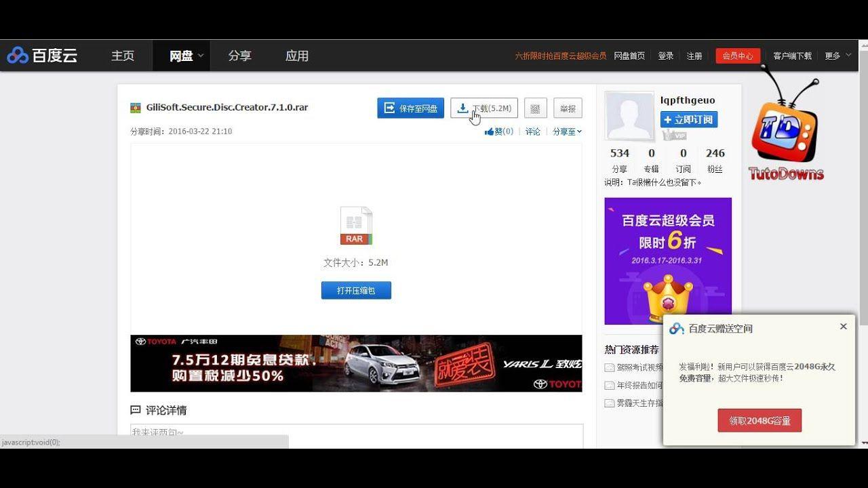
Task: Click the RAR file type icon beside filename
Action: 136,108
